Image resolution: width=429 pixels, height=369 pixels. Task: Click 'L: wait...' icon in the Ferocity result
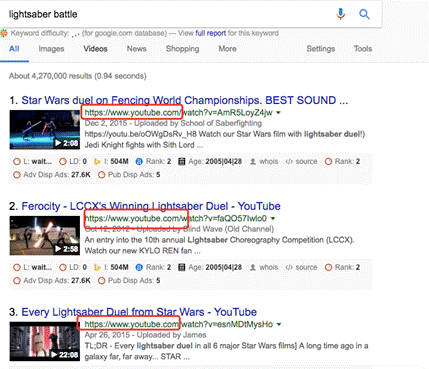click(17, 267)
